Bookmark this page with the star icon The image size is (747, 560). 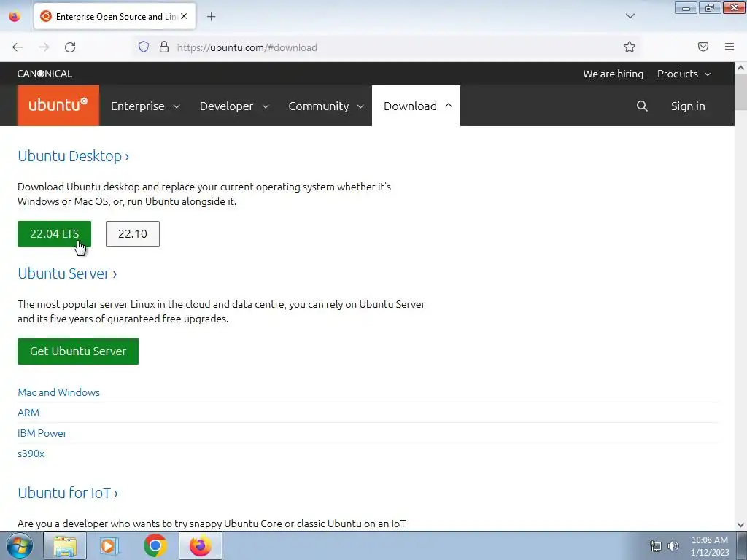pos(630,47)
